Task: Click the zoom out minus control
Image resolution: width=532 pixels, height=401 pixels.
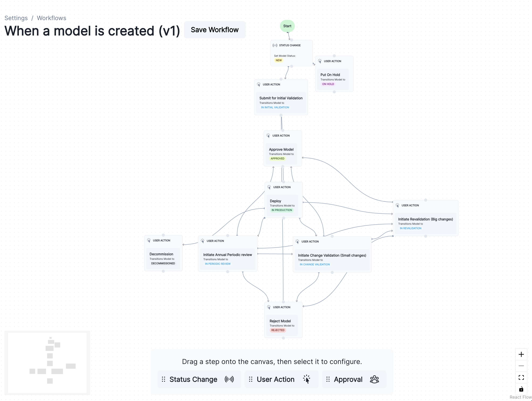Action: click(522, 366)
